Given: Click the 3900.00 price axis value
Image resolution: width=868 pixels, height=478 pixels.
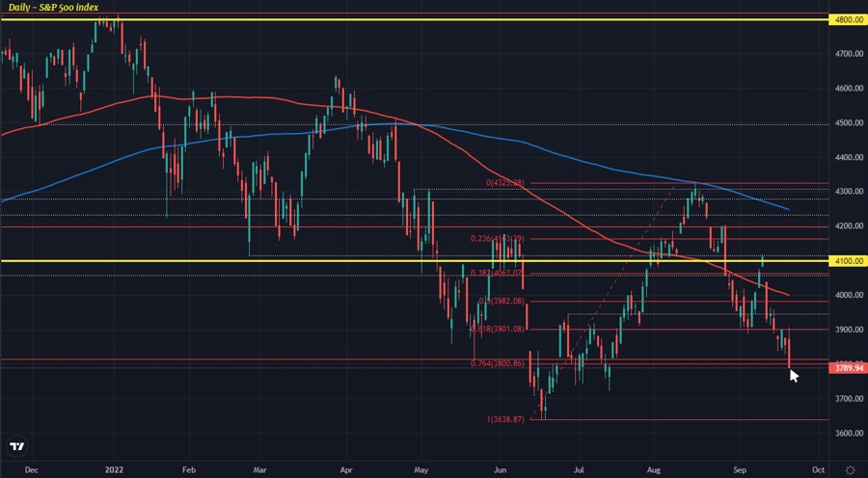Looking at the screenshot, I should tap(851, 330).
